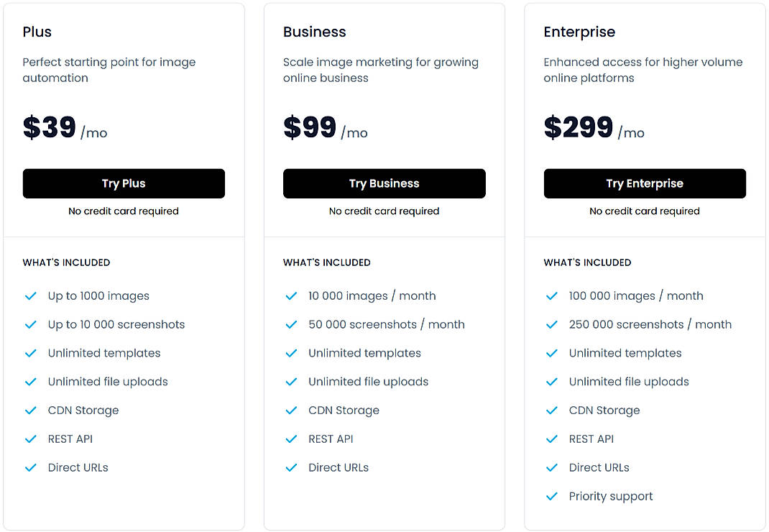Select the checkmark next to CDN Storage in Plus
Screen dimensions: 769x532
point(31,410)
